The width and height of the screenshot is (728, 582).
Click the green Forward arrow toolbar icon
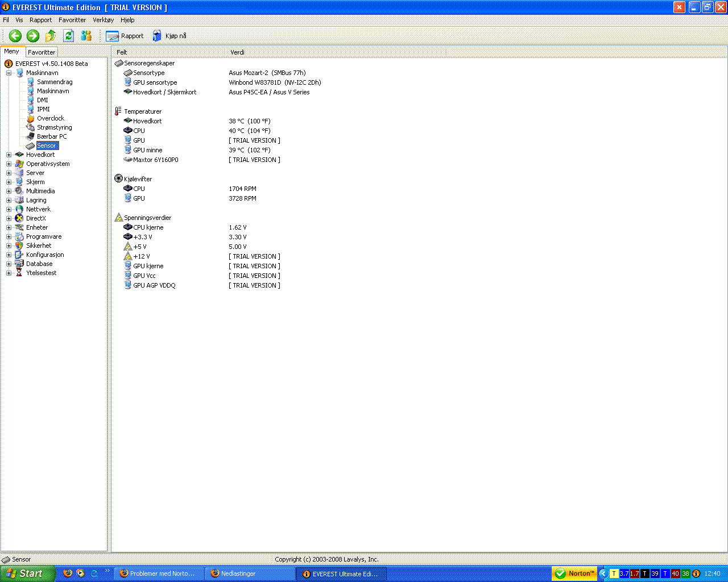[x=33, y=36]
